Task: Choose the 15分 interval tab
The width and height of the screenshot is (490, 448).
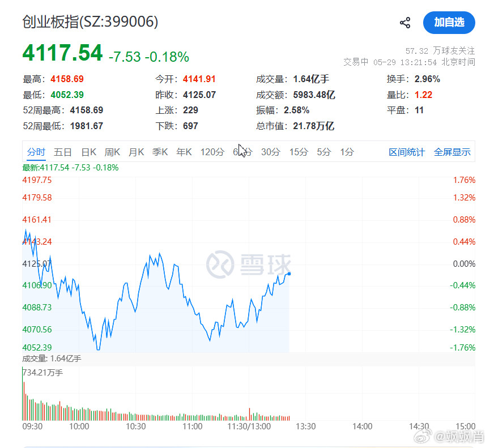Action: click(x=299, y=152)
